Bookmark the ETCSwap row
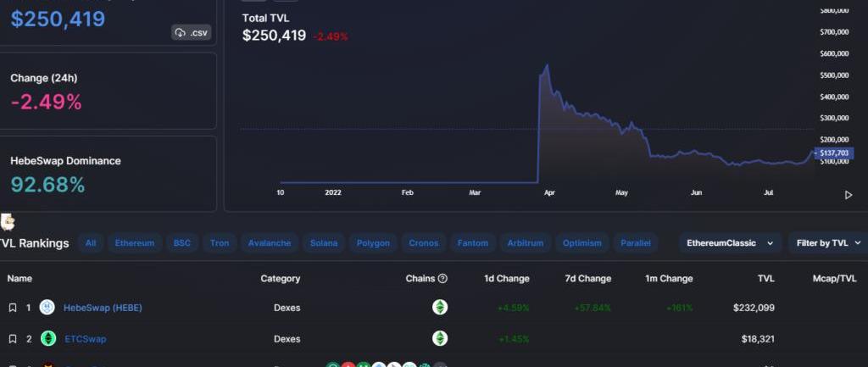868x367 pixels. 13,339
